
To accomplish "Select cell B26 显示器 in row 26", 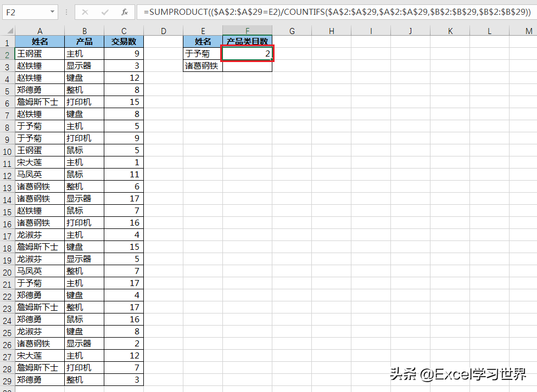I will pos(84,343).
